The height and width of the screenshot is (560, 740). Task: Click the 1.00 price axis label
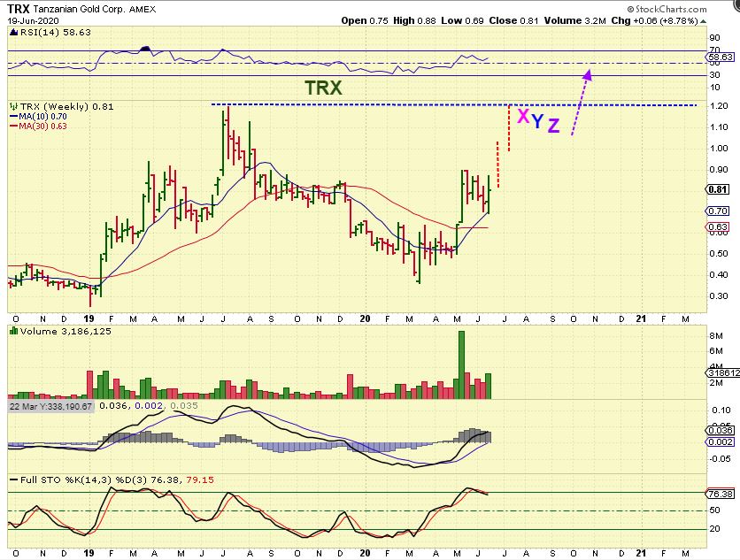tap(718, 148)
